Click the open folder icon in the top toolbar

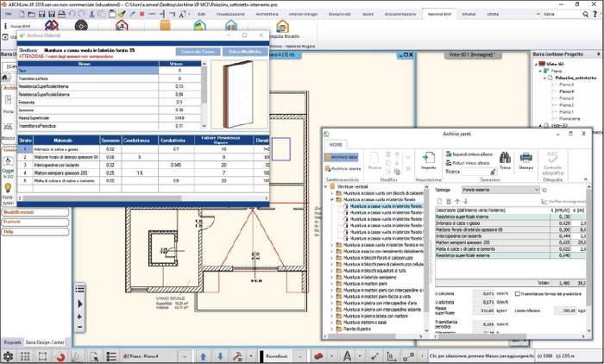click(x=32, y=15)
